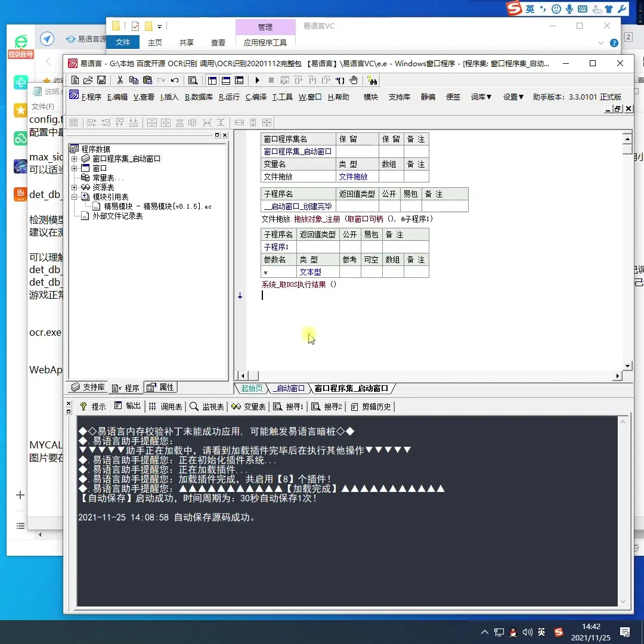The height and width of the screenshot is (644, 644).
Task: Open the 提示 output tab
Action: coord(93,407)
